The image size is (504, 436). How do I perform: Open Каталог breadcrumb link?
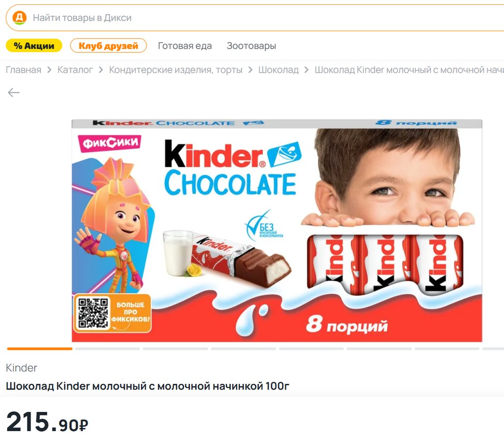75,70
